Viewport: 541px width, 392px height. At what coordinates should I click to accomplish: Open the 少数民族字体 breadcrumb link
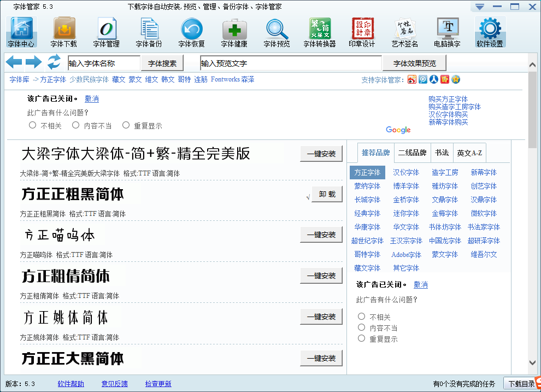(x=89, y=80)
